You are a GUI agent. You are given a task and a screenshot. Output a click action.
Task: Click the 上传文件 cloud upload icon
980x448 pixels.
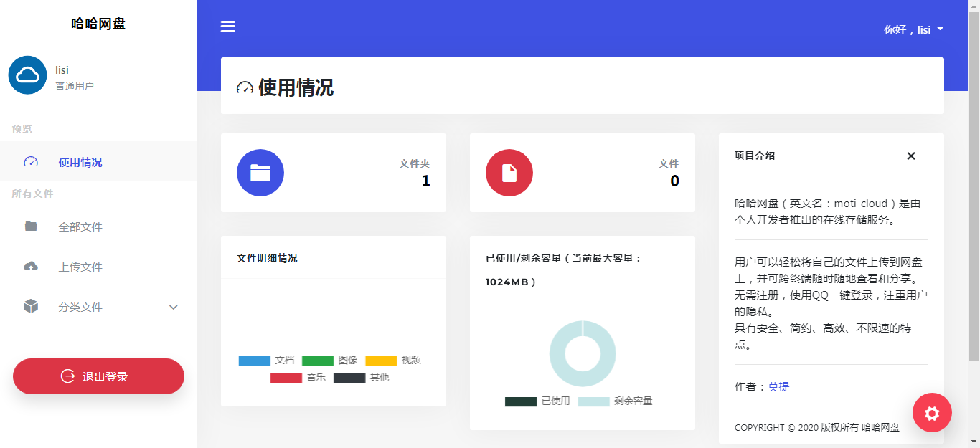30,266
